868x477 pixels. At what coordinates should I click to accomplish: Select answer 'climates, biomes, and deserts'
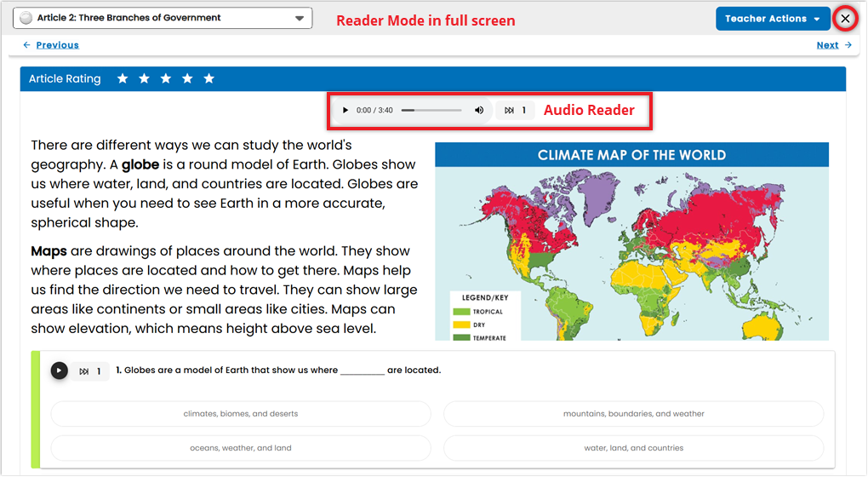coord(241,414)
